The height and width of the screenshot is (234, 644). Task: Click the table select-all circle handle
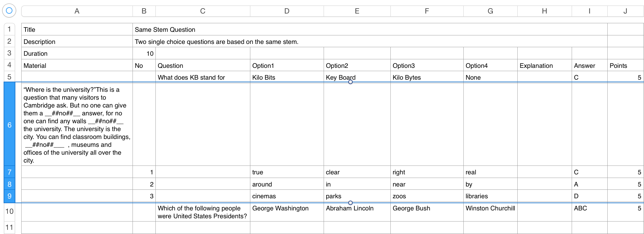[9, 10]
